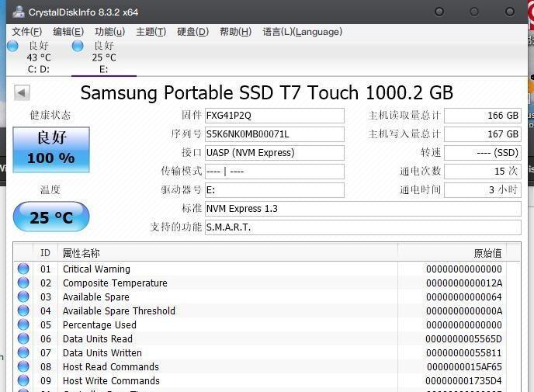
Task: Click raw value 000000001735D4
Action: 464,381
